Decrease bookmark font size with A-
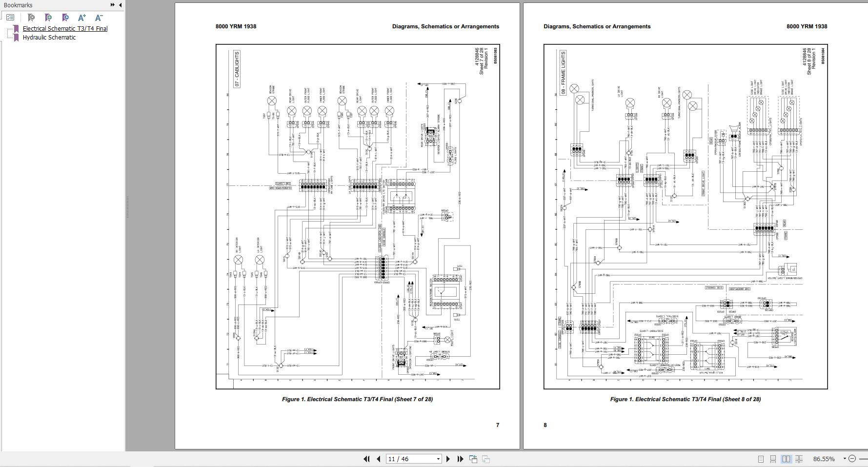 click(x=99, y=18)
